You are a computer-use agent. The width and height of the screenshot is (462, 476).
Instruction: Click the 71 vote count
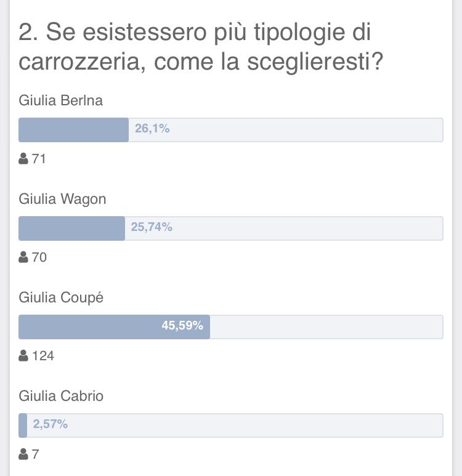[39, 159]
